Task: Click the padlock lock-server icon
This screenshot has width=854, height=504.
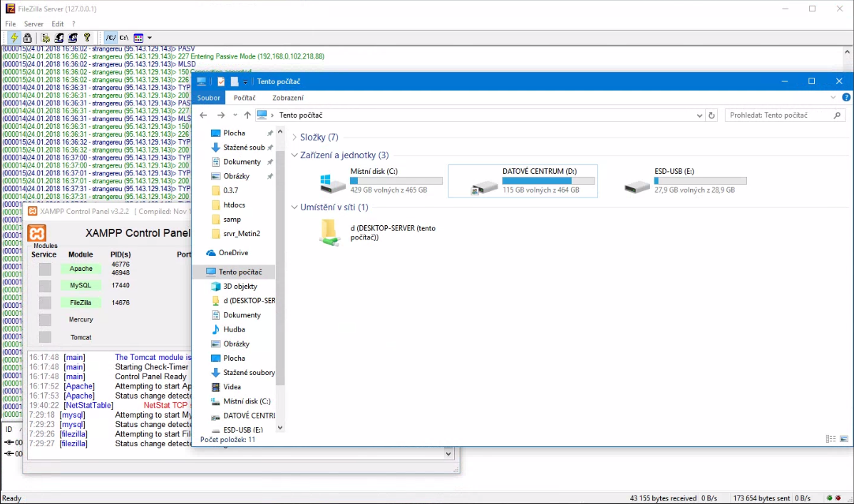Action: click(x=27, y=38)
